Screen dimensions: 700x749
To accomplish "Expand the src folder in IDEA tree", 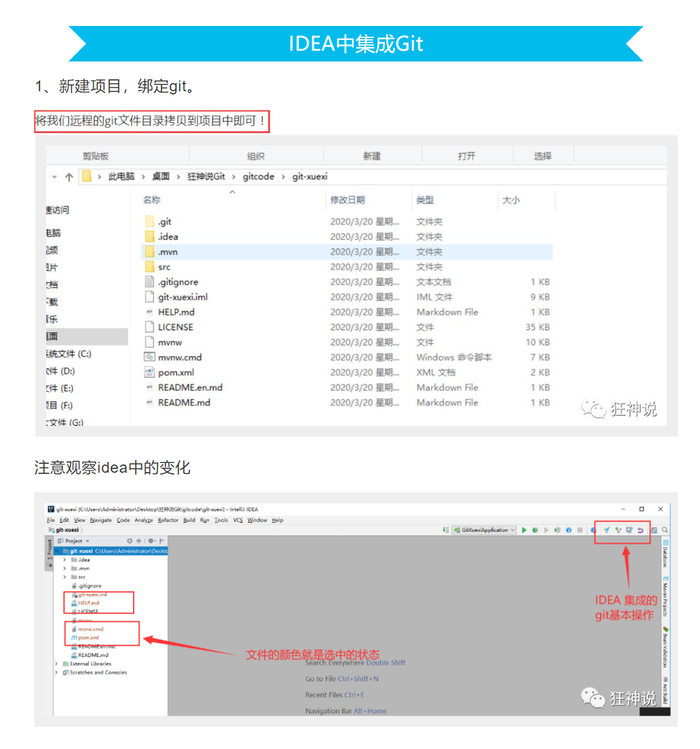I will (65, 577).
